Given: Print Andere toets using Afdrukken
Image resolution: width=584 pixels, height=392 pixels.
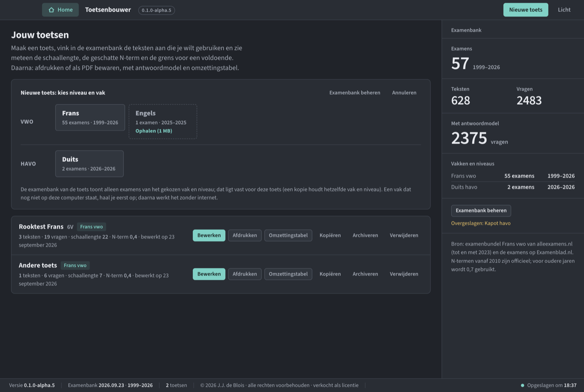Looking at the screenshot, I should click(245, 274).
